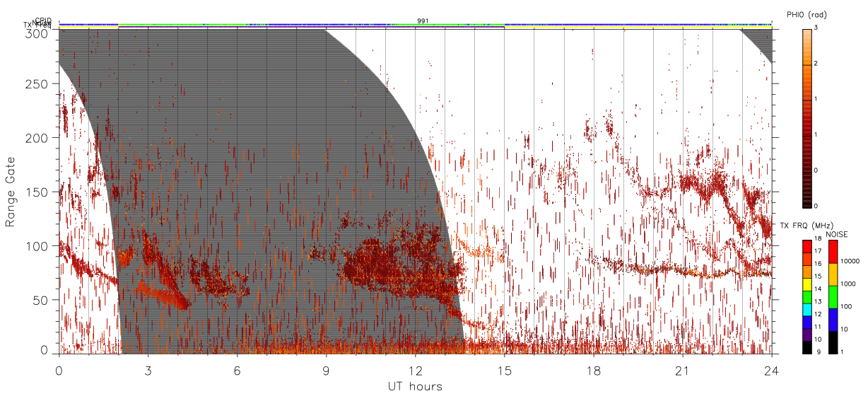Click TX FRQ legend value '16'
Image resolution: width=868 pixels, height=401 pixels.
pos(818,264)
